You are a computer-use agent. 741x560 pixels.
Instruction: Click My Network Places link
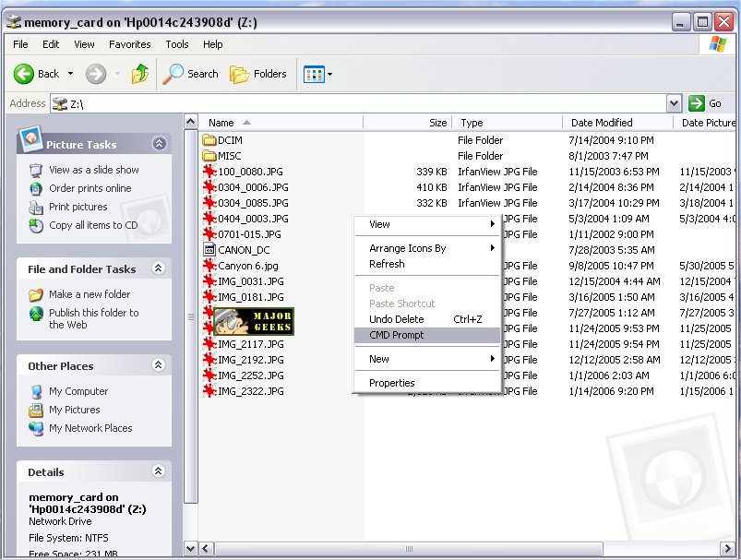90,428
